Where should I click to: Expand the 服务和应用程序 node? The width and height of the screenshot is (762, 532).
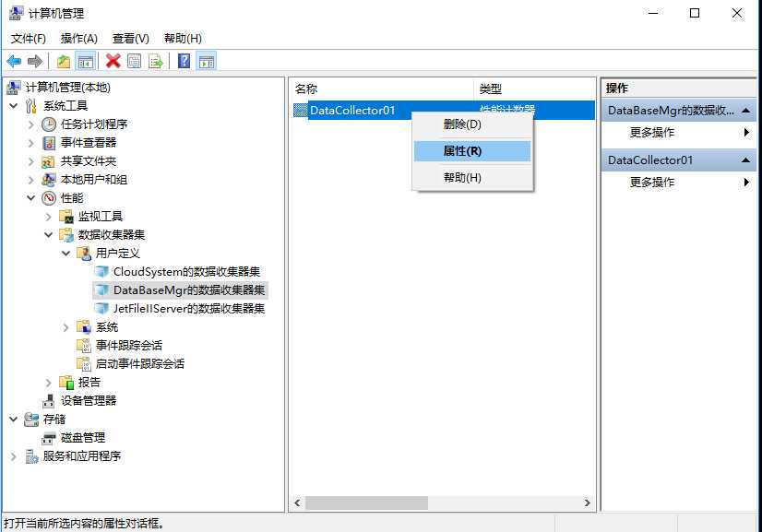click(x=14, y=456)
